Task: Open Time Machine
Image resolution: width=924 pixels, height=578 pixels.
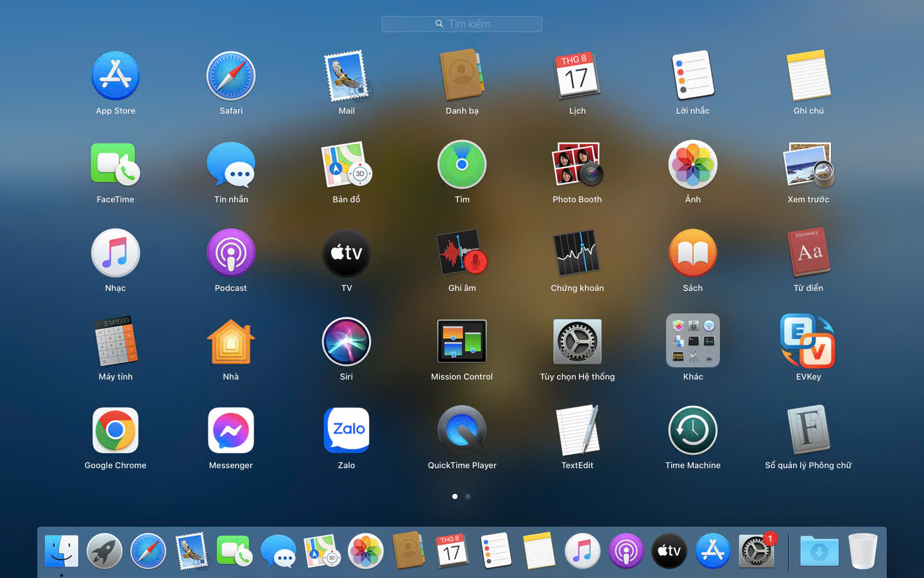Action: (x=693, y=430)
